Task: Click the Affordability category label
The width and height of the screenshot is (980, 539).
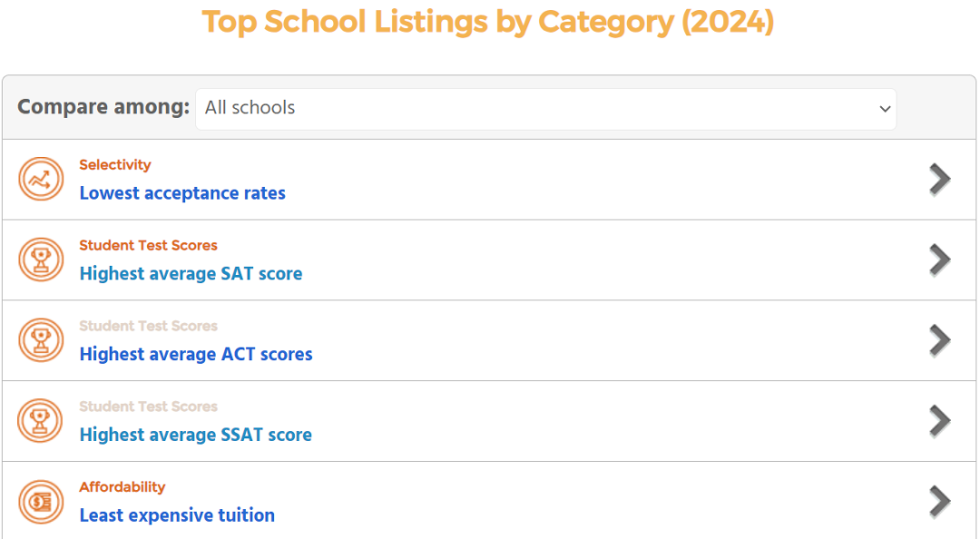Action: 122,487
